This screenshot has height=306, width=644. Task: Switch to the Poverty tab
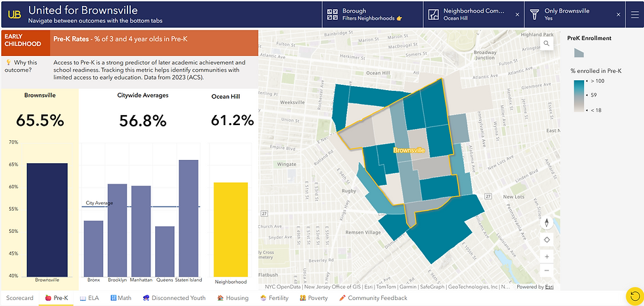click(314, 297)
